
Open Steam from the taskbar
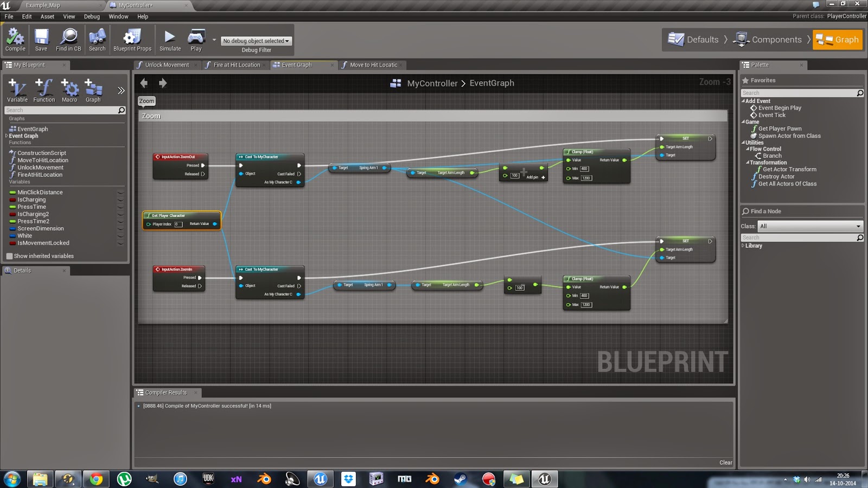(x=460, y=479)
